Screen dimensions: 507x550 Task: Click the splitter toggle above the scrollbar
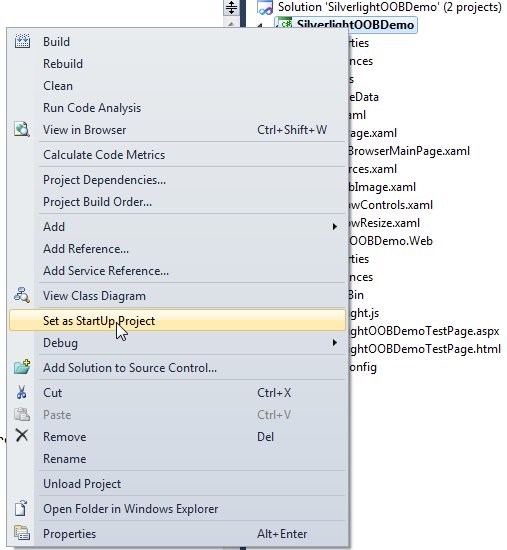pos(231,7)
